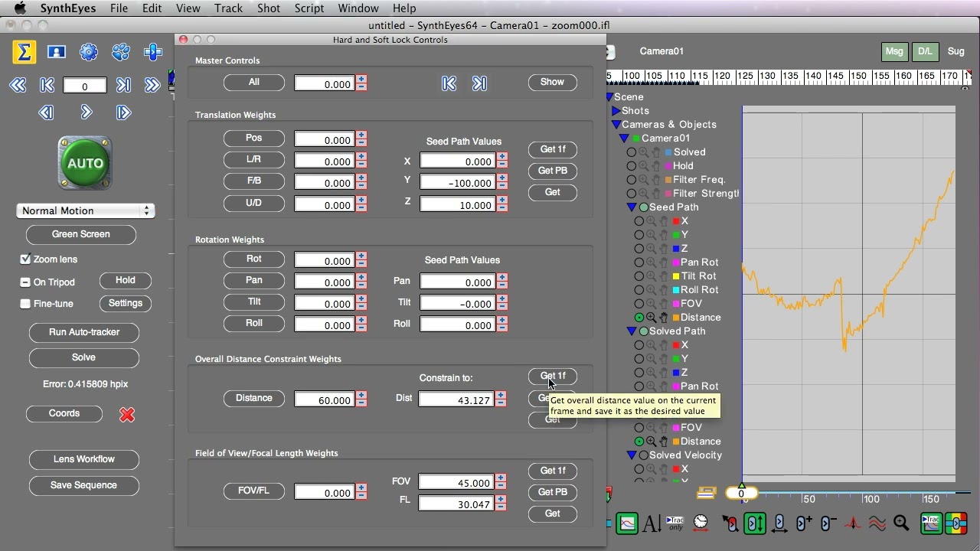The width and height of the screenshot is (980, 551).
Task: Click the magnifier zoom graph icon
Action: pos(902,523)
